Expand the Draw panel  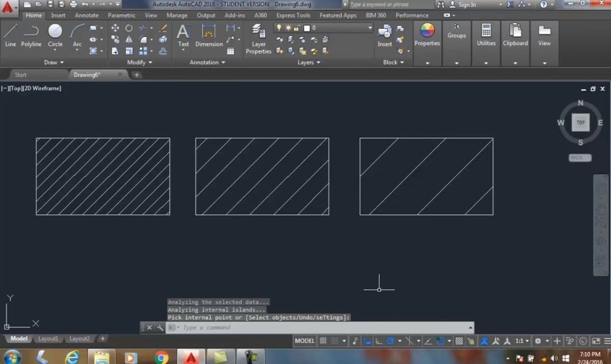coord(54,62)
